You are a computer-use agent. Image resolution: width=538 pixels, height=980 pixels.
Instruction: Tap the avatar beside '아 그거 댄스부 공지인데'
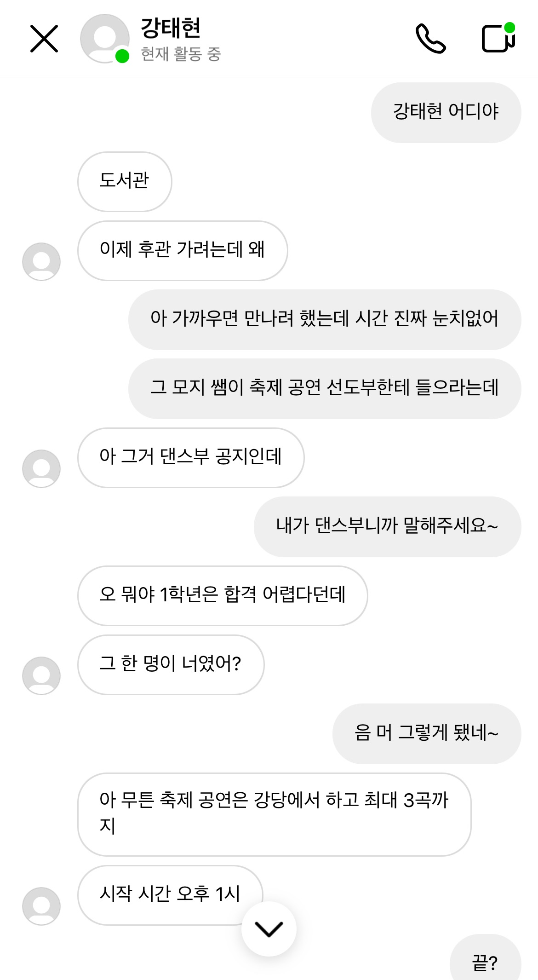pyautogui.click(x=41, y=468)
